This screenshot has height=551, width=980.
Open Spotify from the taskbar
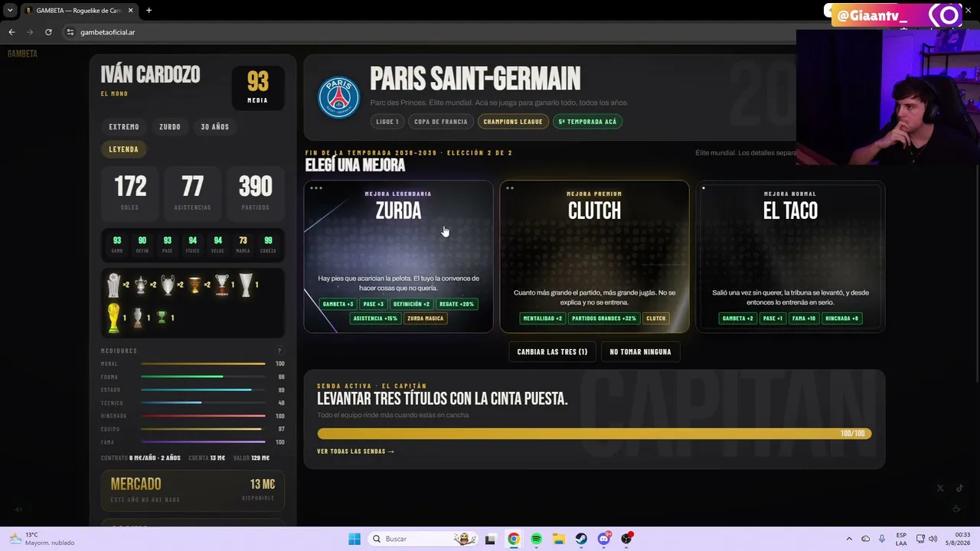536,539
